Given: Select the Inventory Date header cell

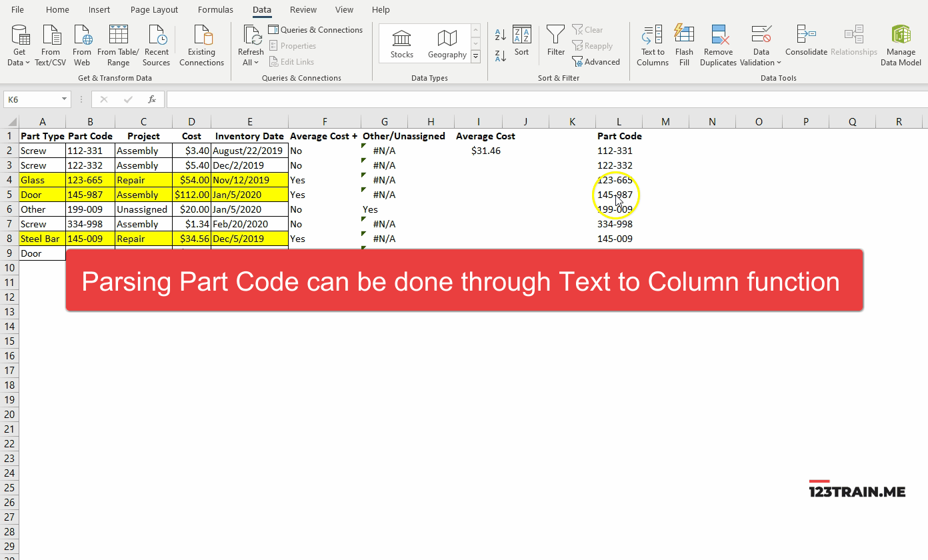Looking at the screenshot, I should pyautogui.click(x=249, y=136).
